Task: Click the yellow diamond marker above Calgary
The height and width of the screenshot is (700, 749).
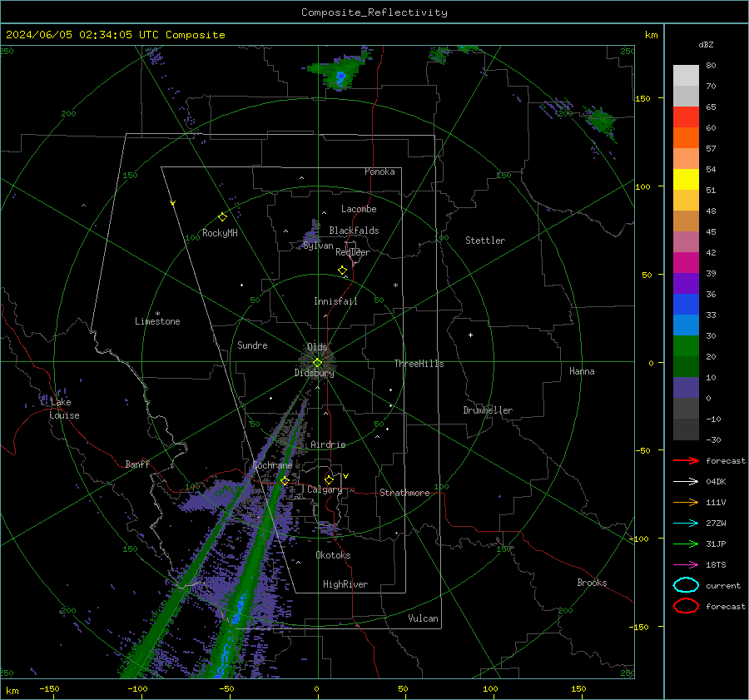Action: click(329, 479)
